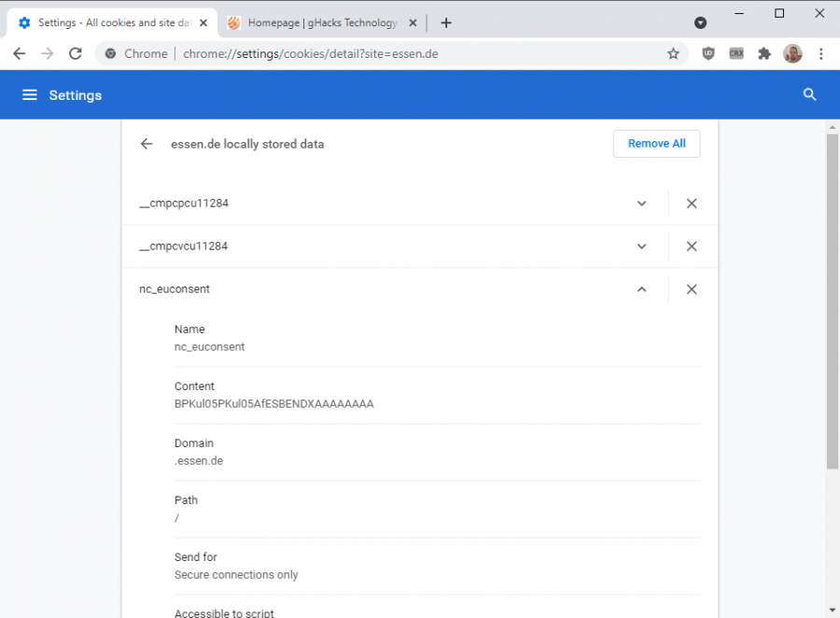840x618 pixels.
Task: Open a new tab with the plus button
Action: click(x=446, y=22)
